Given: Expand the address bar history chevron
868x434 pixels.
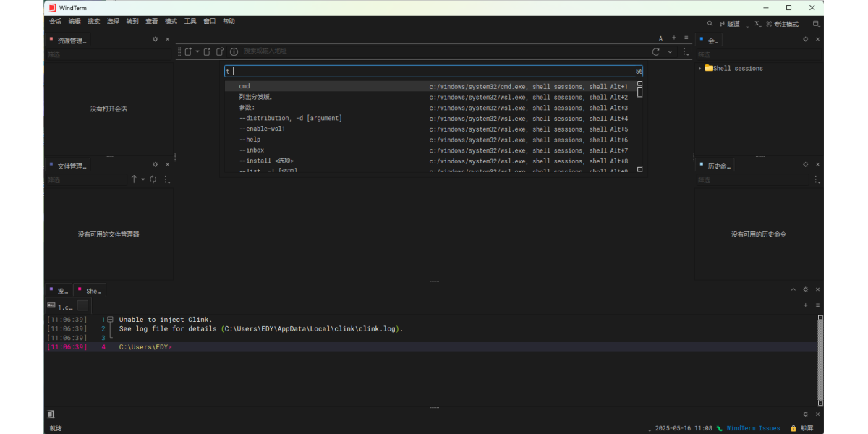Looking at the screenshot, I should (670, 51).
